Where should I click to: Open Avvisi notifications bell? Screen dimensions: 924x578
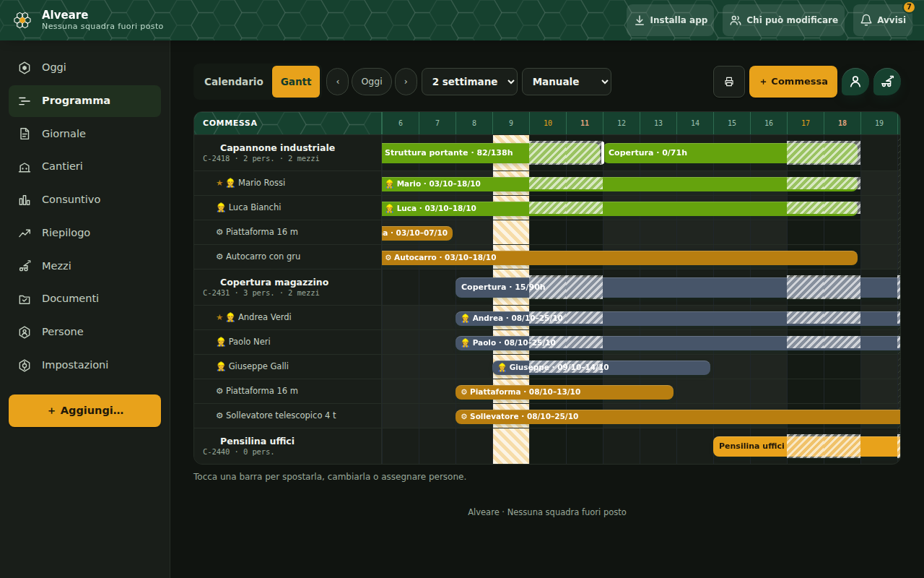(x=883, y=20)
